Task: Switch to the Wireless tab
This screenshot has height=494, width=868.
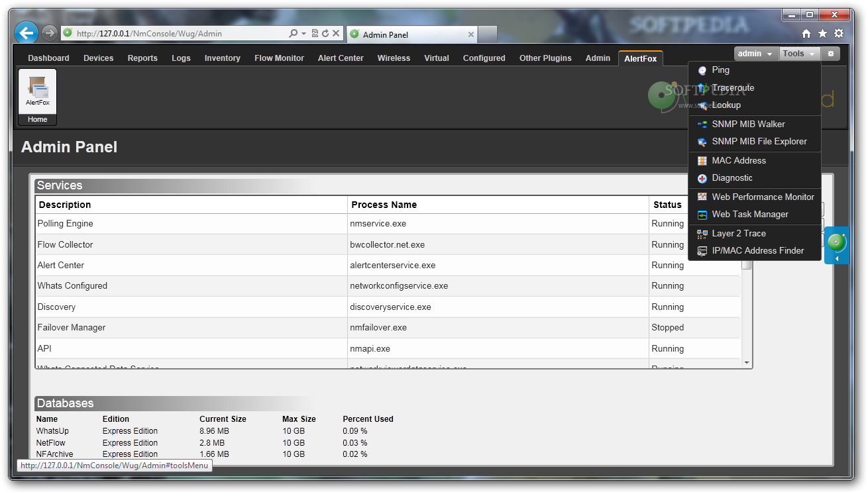Action: (x=394, y=58)
